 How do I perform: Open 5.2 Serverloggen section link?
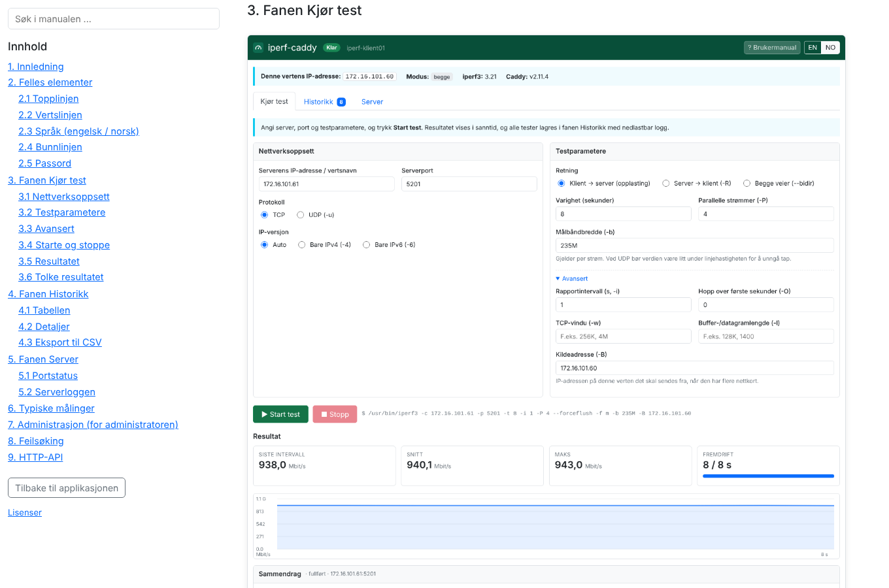[x=57, y=392]
